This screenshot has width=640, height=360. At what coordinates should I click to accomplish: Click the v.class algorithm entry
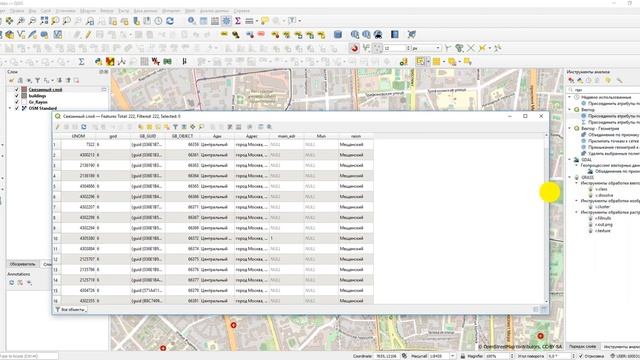click(601, 189)
